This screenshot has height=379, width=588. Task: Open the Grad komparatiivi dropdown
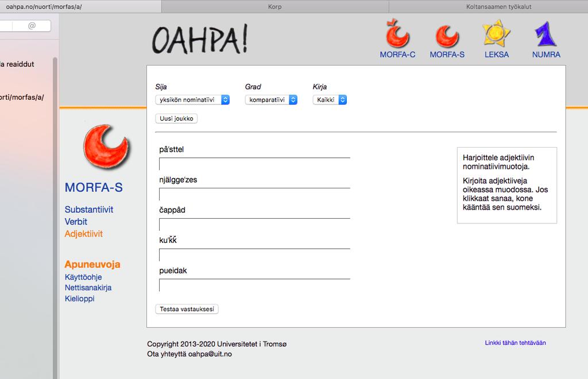[x=271, y=100]
